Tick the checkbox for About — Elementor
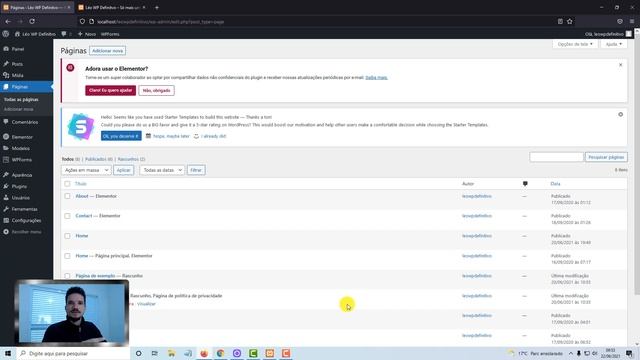 click(67, 196)
